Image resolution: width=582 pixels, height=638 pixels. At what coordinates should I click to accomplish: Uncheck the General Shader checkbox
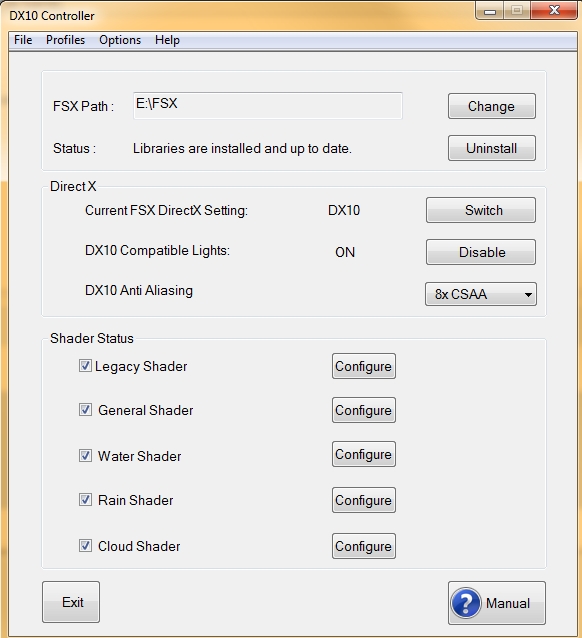(x=85, y=409)
